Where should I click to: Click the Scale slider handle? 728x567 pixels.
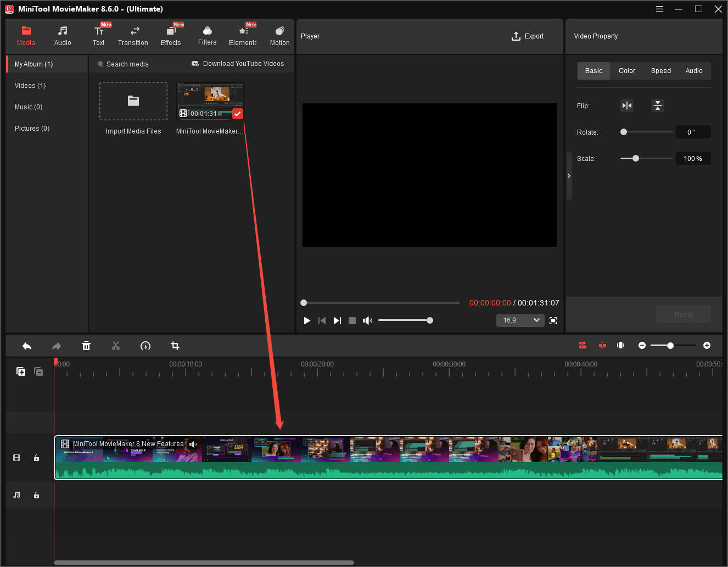pos(636,158)
